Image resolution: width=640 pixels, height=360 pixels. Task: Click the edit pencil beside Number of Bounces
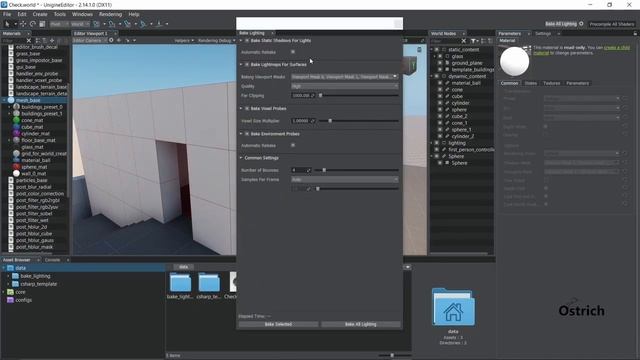point(308,170)
